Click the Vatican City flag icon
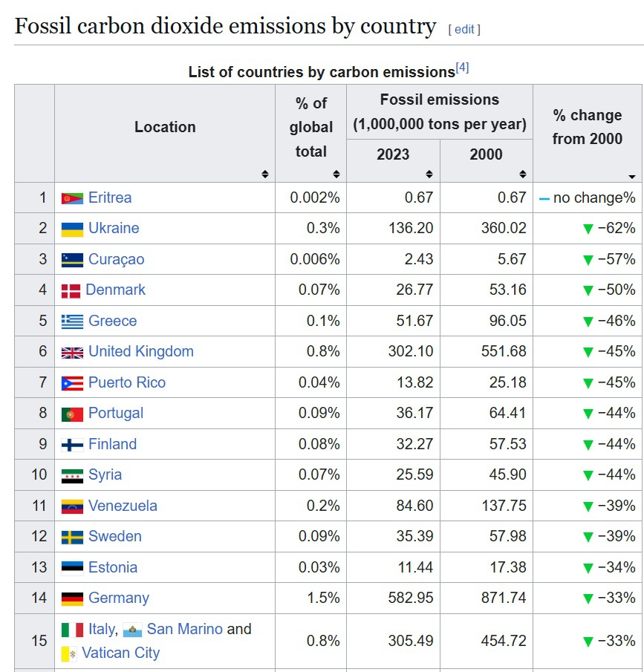The height and width of the screenshot is (672, 644). pyautogui.click(x=69, y=654)
